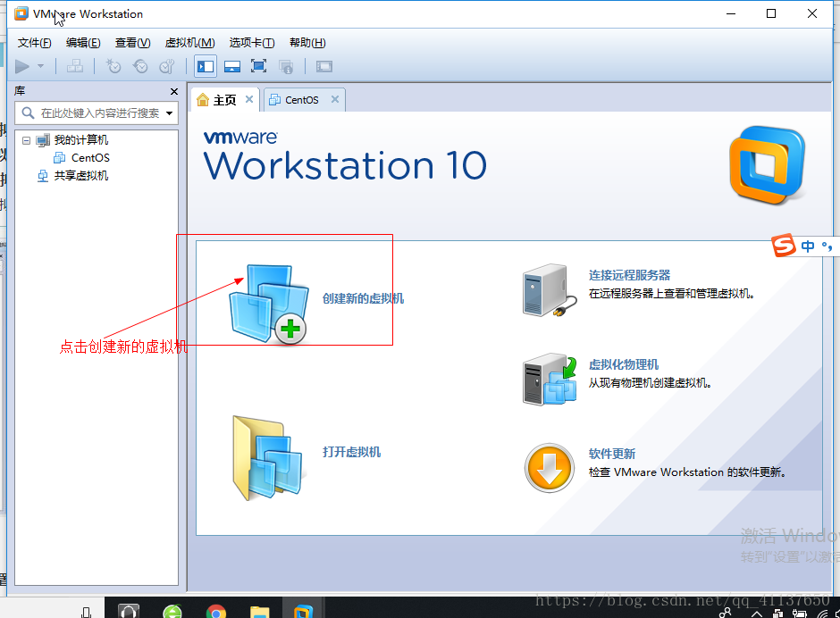The image size is (840, 618).
Task: Open the 帮助(H) menu
Action: pos(307,43)
